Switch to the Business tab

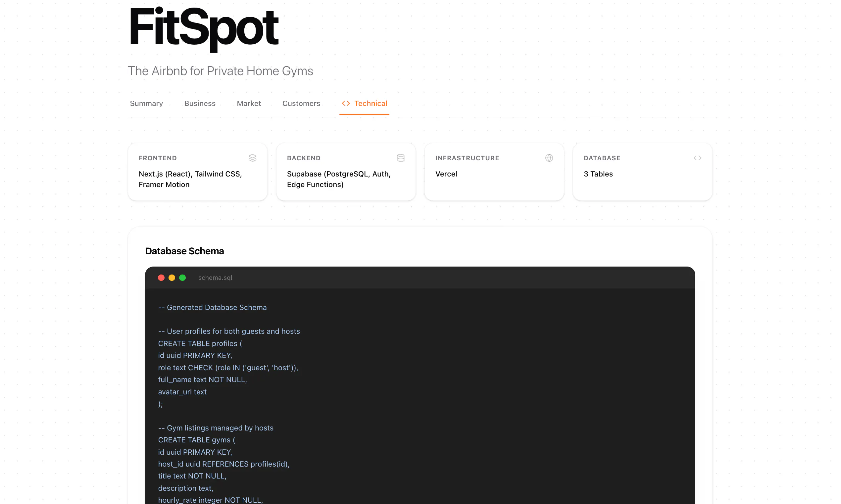point(200,104)
